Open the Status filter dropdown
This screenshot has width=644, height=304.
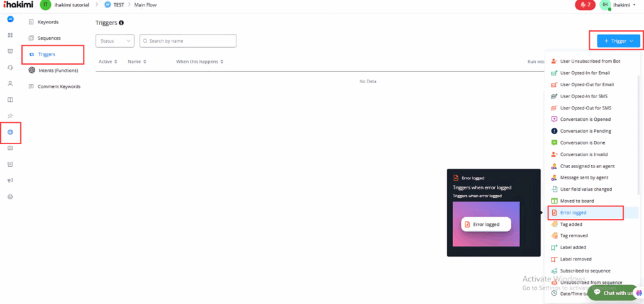[x=115, y=41]
